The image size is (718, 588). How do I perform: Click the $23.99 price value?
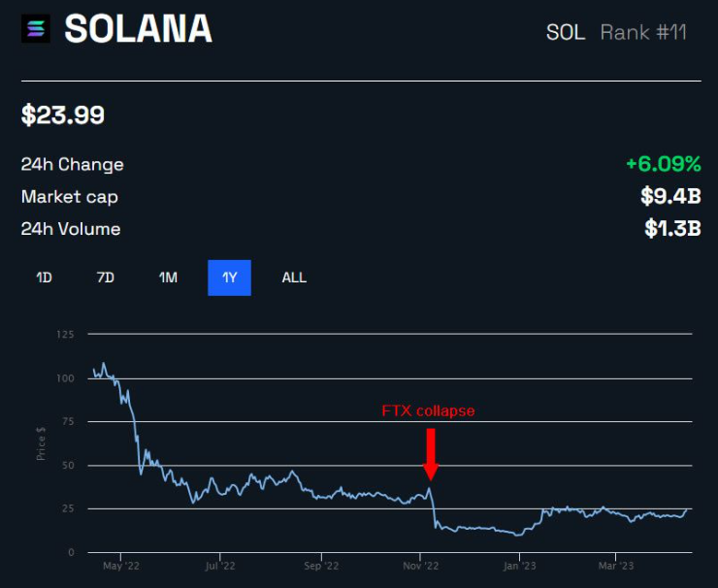tap(63, 115)
